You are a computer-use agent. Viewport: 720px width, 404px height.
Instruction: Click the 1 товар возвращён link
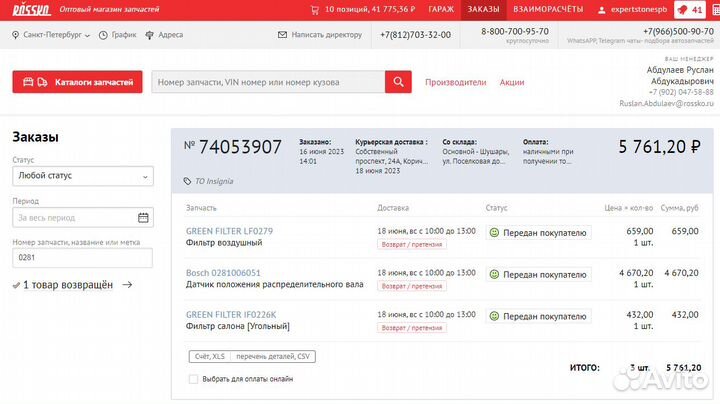[x=68, y=285]
